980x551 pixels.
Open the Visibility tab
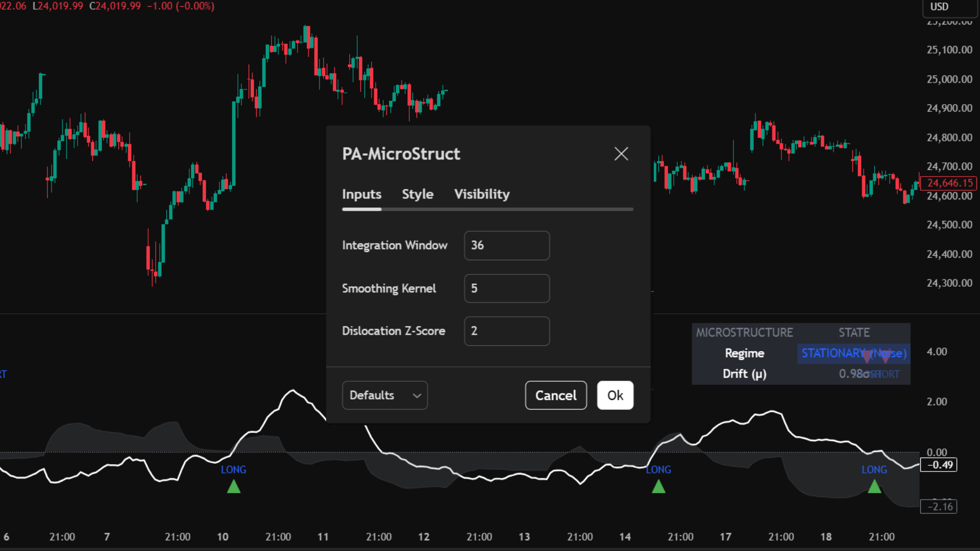[481, 194]
